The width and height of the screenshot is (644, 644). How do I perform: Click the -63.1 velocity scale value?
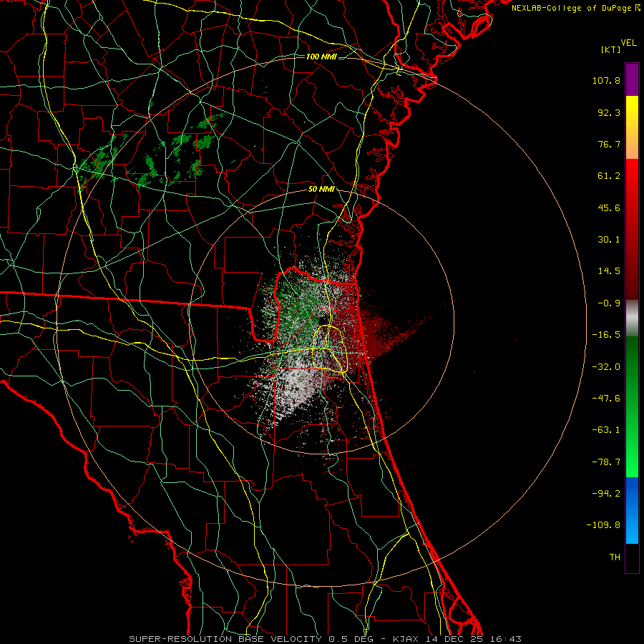click(x=606, y=430)
